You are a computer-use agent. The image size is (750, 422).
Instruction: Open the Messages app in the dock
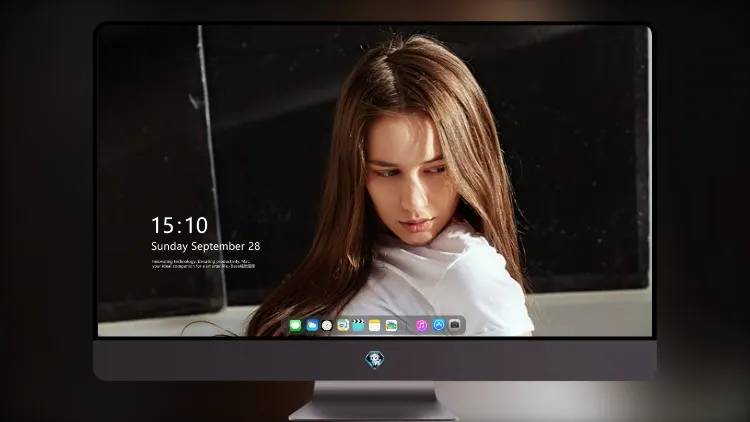pyautogui.click(x=295, y=325)
